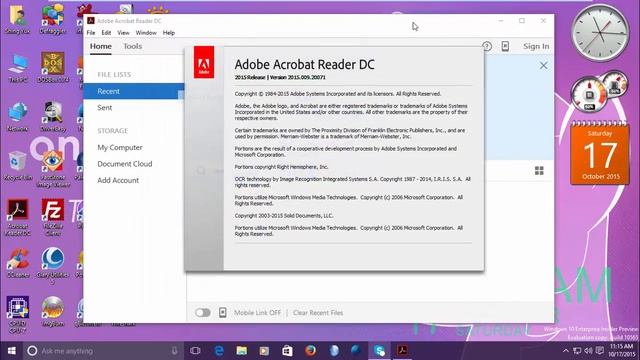Click the mobile device icon near Mobile Link
Viewport: 640px width, 360px height.
222,313
